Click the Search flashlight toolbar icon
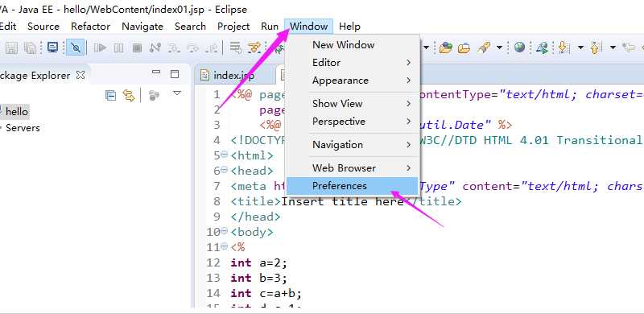644x314 pixels. [x=484, y=48]
